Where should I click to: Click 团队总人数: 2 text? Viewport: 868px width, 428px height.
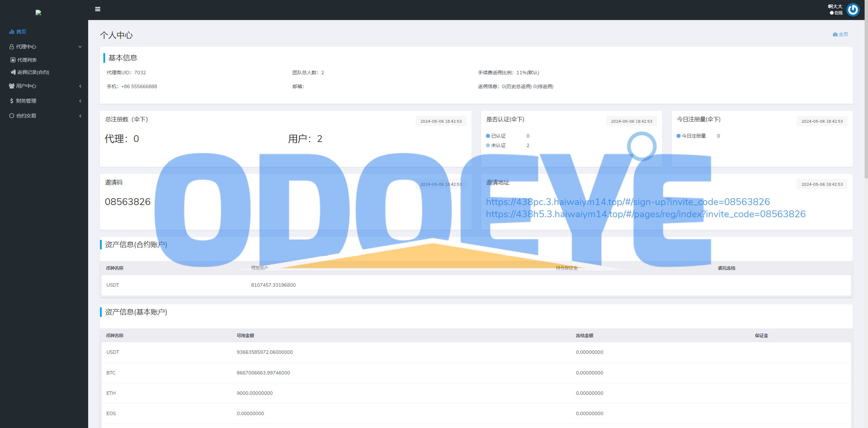tap(308, 73)
